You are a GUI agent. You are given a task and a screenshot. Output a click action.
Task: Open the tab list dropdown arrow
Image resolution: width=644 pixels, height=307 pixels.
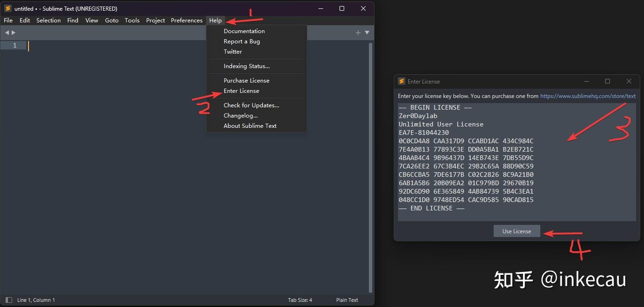[x=367, y=33]
